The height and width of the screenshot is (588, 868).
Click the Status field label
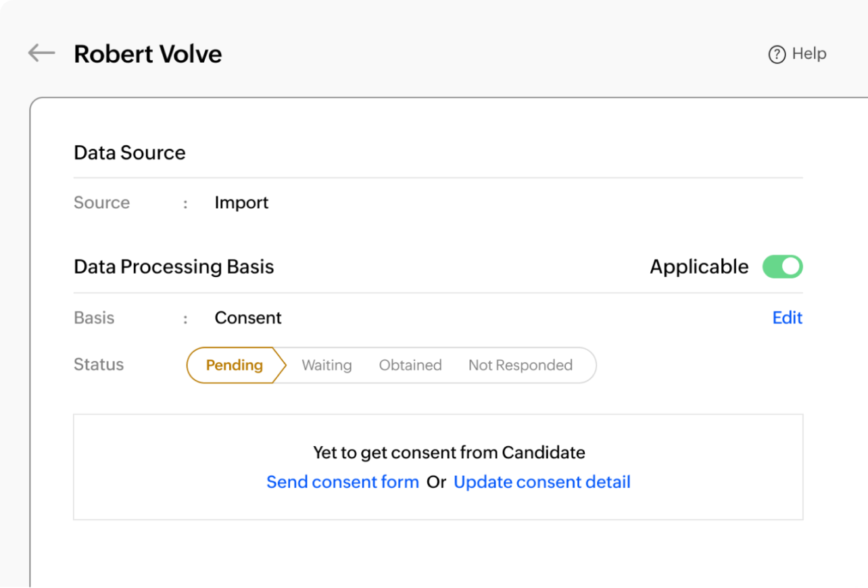tap(99, 364)
